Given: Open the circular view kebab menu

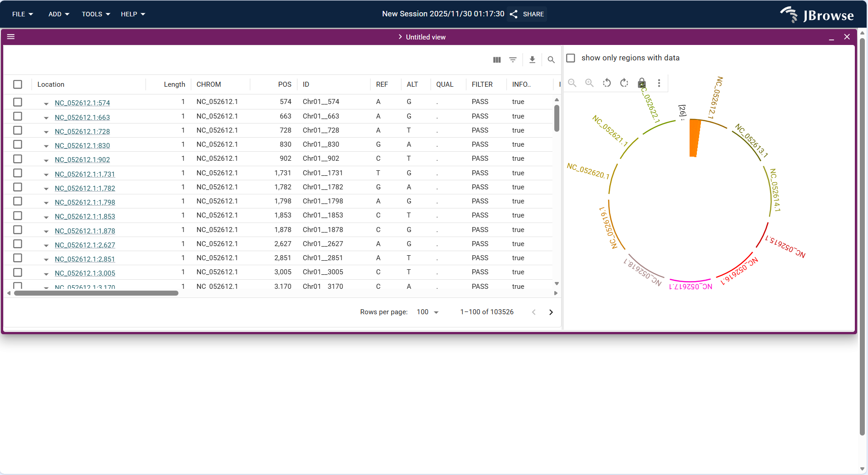Looking at the screenshot, I should pos(659,83).
